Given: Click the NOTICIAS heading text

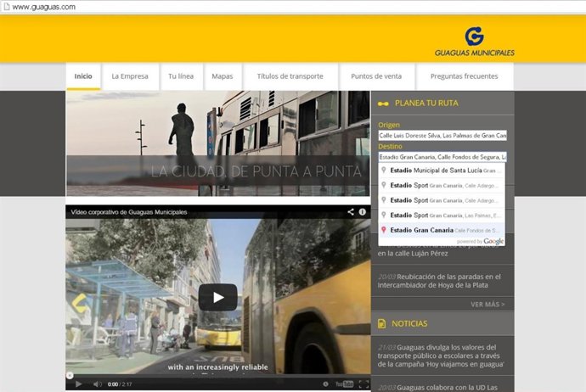Looking at the screenshot, I should click(409, 323).
